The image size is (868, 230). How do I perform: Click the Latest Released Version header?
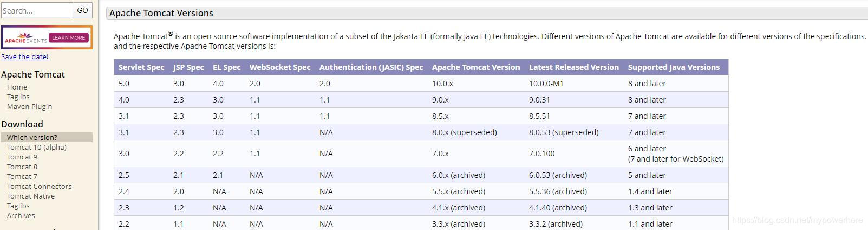pyautogui.click(x=574, y=67)
